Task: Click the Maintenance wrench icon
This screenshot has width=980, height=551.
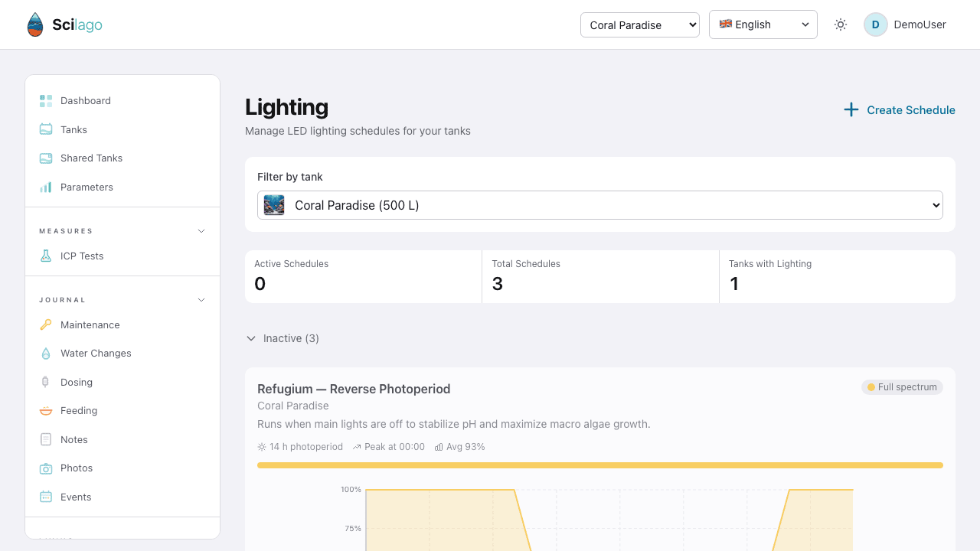Action: [x=46, y=324]
